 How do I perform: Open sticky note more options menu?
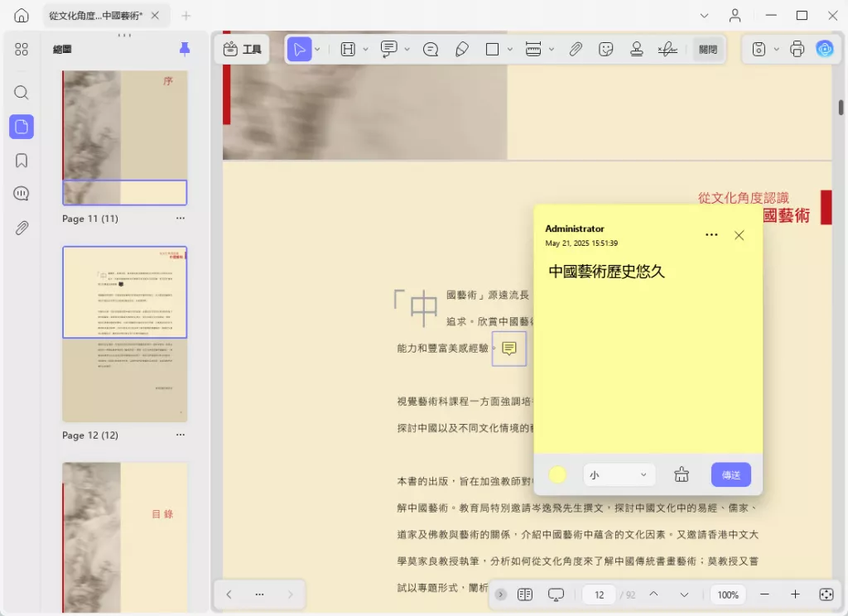pyautogui.click(x=711, y=234)
